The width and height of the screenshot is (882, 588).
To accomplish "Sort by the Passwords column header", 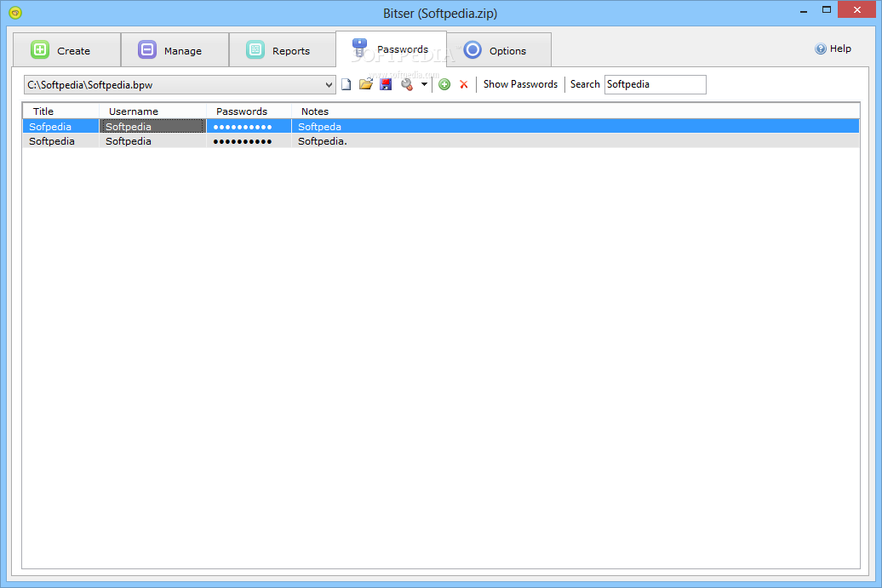I will click(x=249, y=111).
